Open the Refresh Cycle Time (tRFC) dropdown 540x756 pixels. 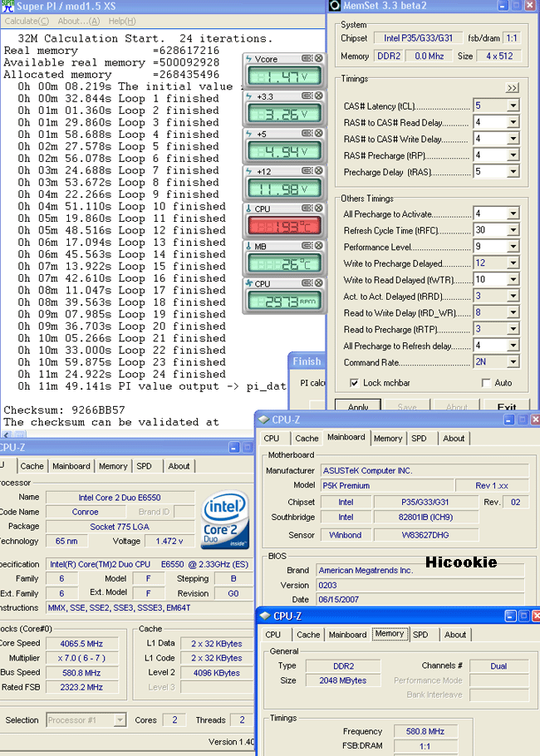[x=513, y=230]
